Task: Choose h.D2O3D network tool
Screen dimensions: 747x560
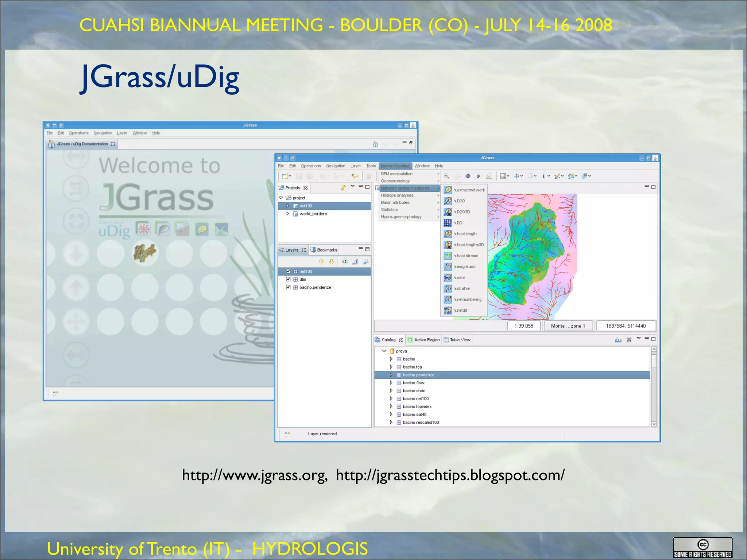Action: point(464,212)
